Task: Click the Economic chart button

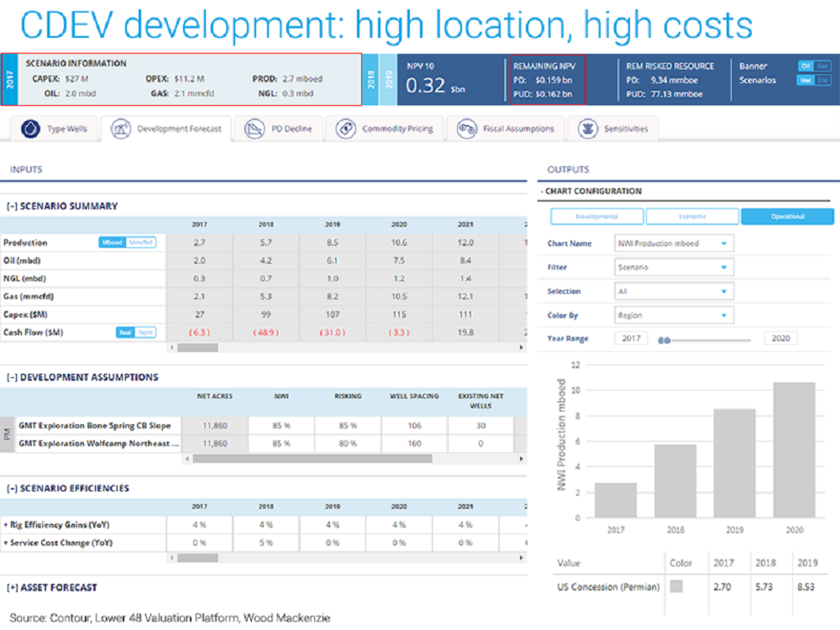Action: click(x=692, y=217)
